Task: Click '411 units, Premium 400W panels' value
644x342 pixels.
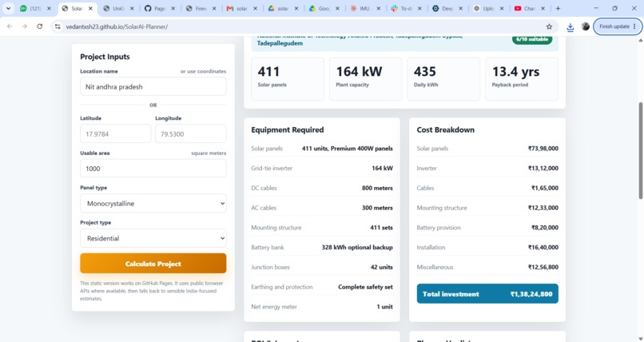Action: (347, 149)
